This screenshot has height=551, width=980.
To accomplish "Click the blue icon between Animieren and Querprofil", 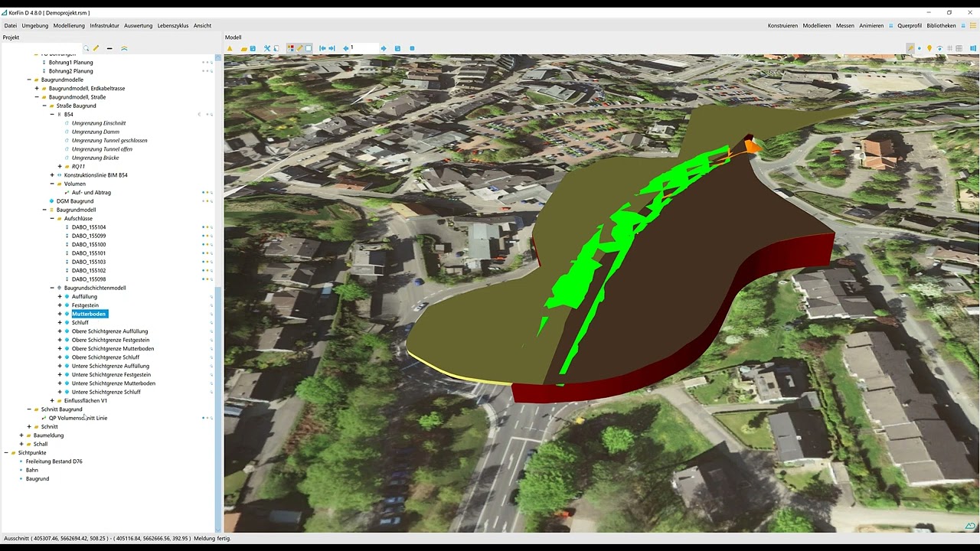I will coord(891,25).
